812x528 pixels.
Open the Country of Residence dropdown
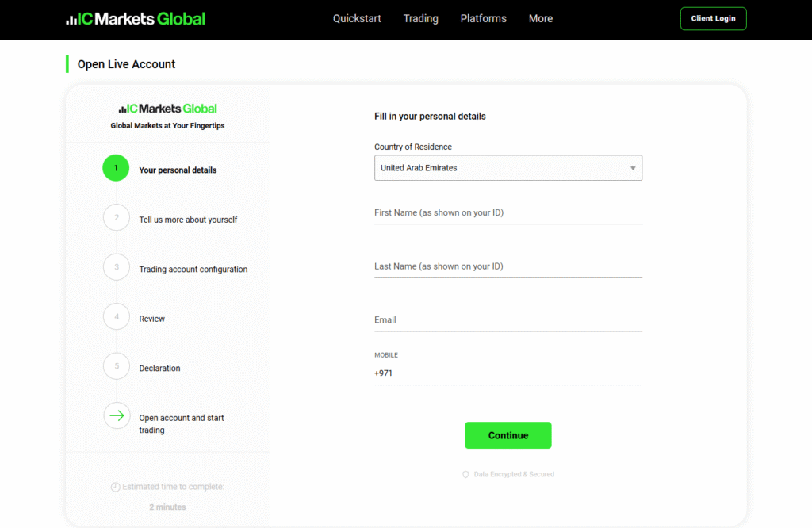click(x=507, y=168)
